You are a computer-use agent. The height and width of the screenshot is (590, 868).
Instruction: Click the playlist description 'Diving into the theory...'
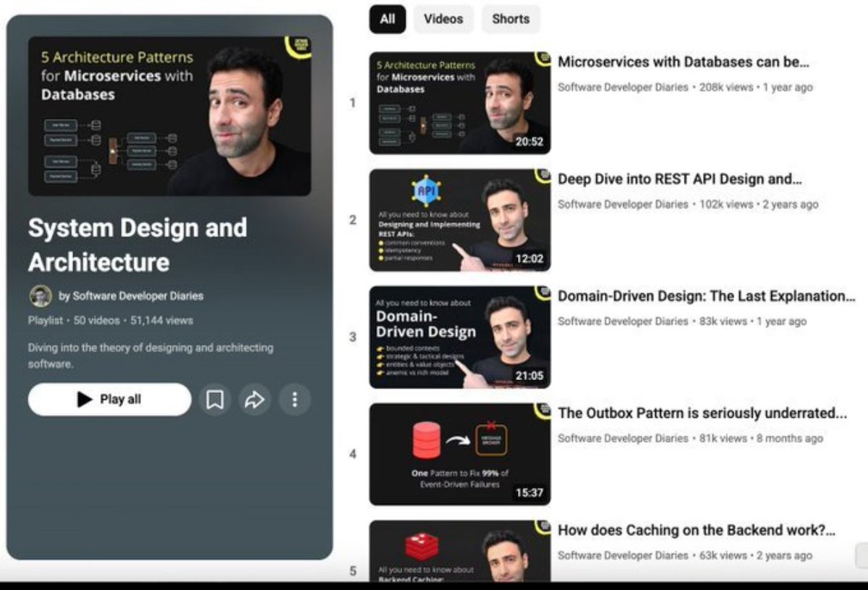(150, 355)
